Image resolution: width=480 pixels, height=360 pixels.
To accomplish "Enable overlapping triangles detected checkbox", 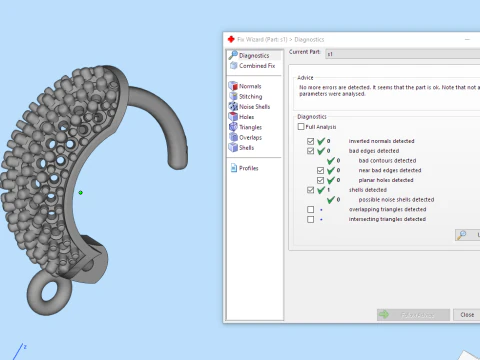I will coord(310,209).
